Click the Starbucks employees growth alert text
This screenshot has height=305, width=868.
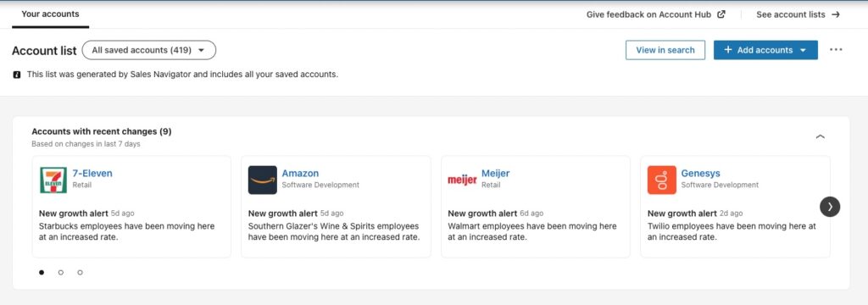coord(127,232)
